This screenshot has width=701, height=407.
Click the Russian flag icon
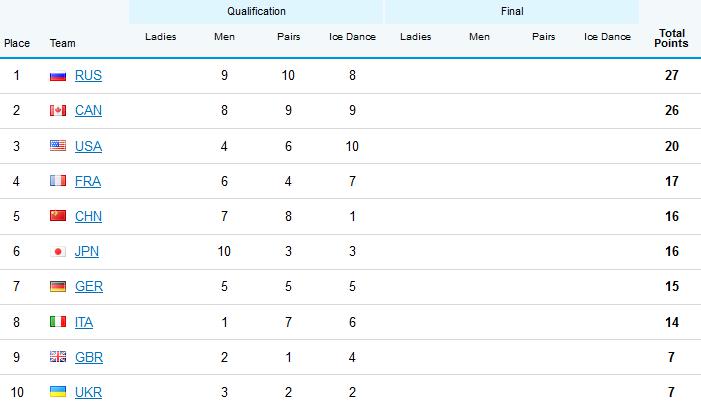(x=57, y=76)
